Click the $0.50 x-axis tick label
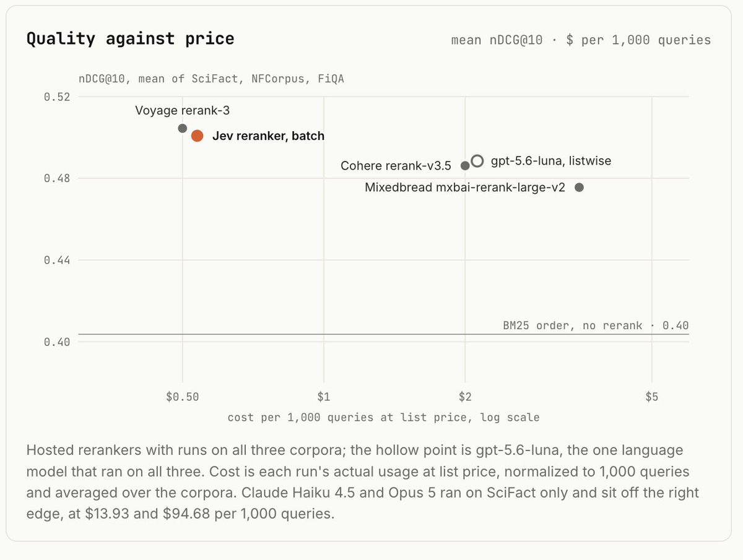 (182, 397)
